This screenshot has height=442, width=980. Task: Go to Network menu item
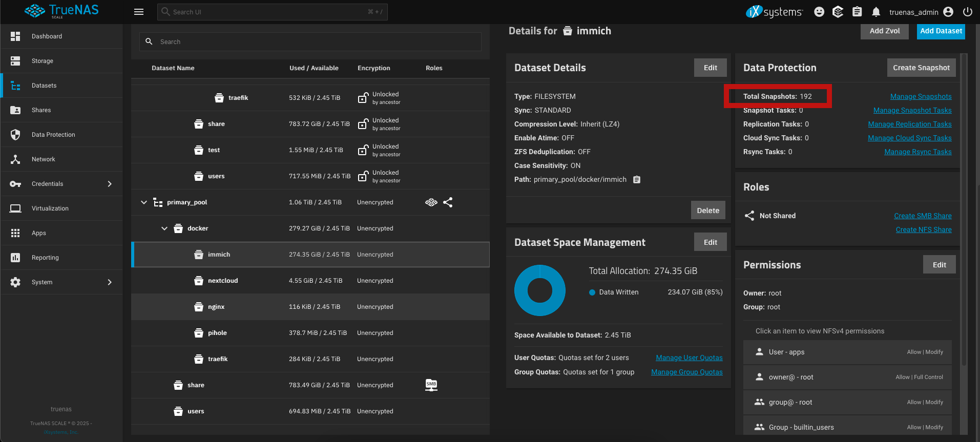click(61, 159)
